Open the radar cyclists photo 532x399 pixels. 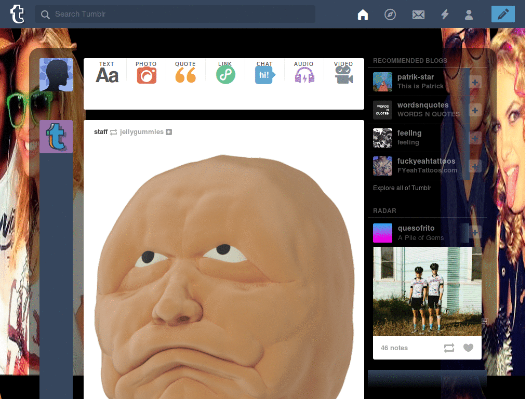(x=427, y=291)
